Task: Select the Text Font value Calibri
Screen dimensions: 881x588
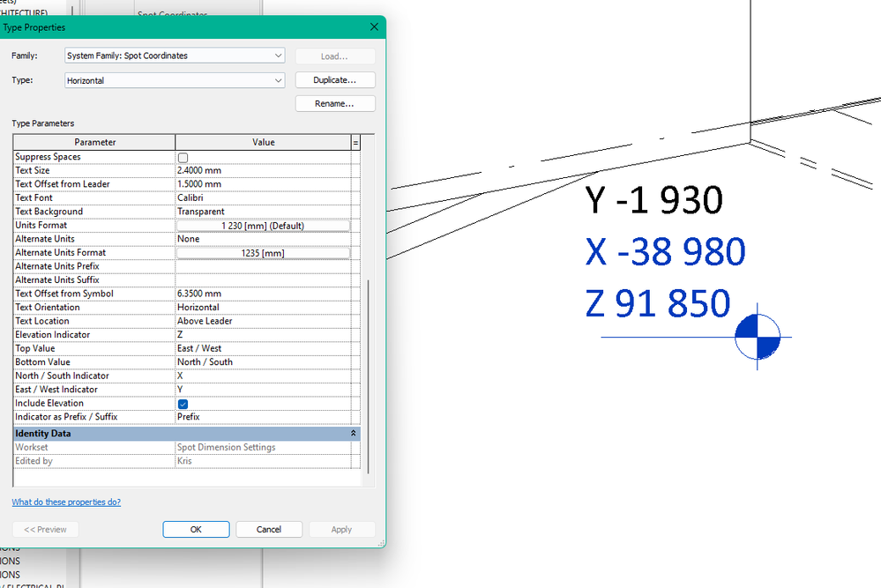Action: 263,197
